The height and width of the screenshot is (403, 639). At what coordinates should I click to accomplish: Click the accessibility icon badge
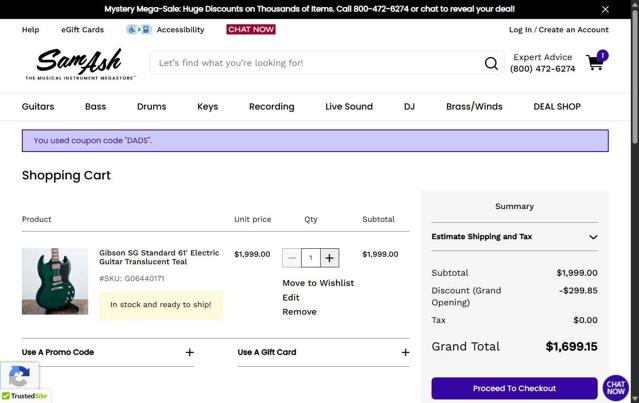pos(139,29)
